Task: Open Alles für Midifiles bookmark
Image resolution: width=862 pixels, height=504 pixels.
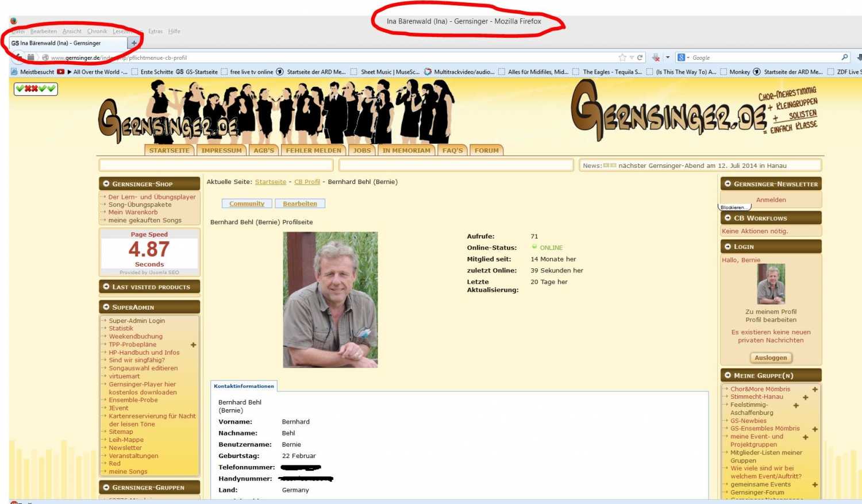Action: pyautogui.click(x=533, y=72)
